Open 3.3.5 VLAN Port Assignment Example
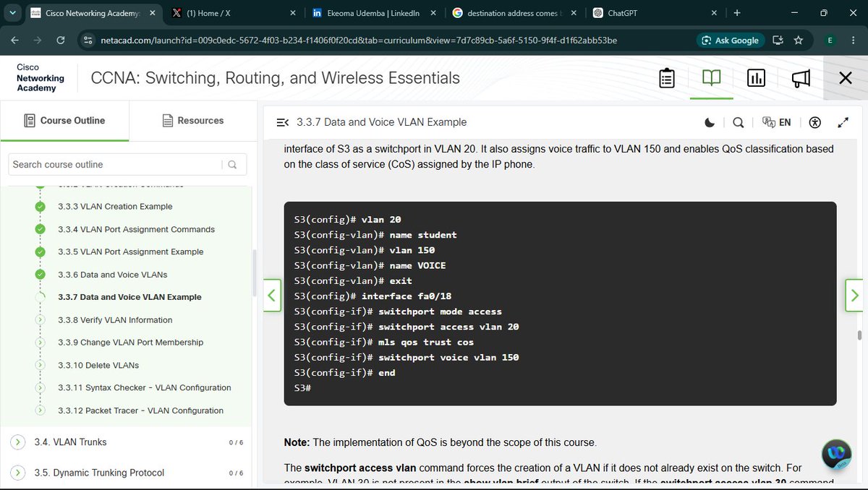This screenshot has height=490, width=868. click(130, 252)
